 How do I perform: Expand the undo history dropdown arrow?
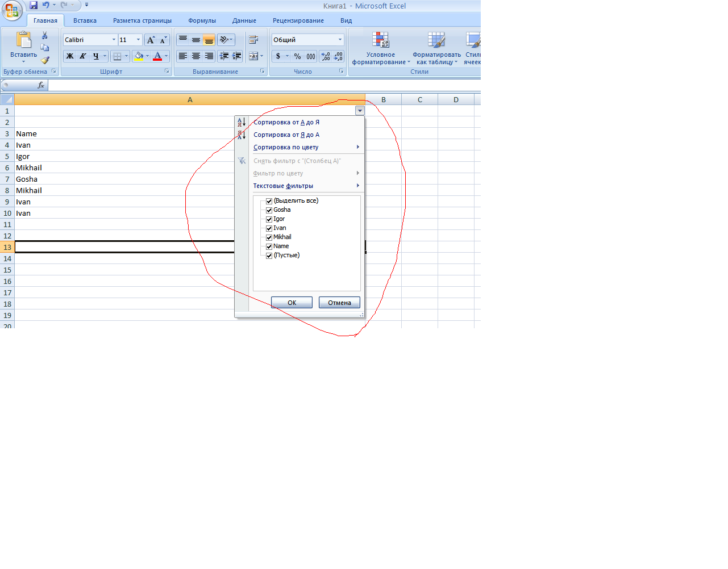click(x=54, y=5)
